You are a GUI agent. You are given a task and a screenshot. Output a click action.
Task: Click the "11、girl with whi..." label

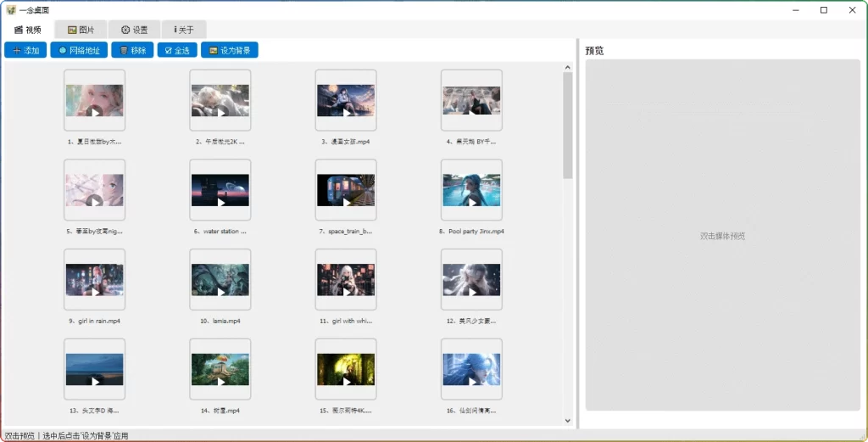pos(346,322)
